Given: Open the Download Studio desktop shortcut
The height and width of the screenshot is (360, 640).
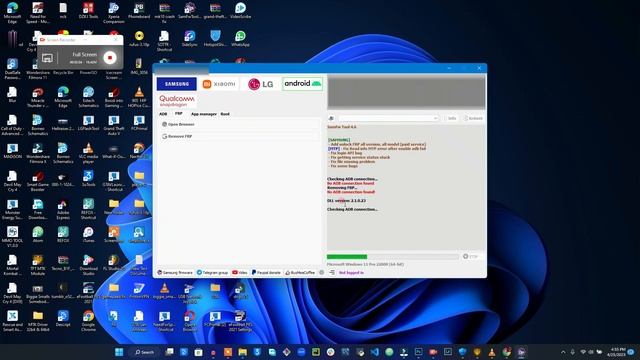Looking at the screenshot, I should coord(88,265).
